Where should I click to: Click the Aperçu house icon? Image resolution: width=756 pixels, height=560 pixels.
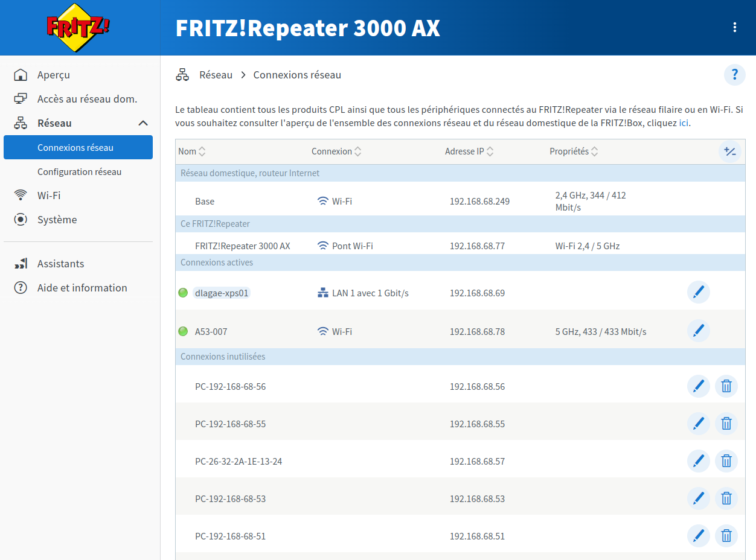coord(21,75)
